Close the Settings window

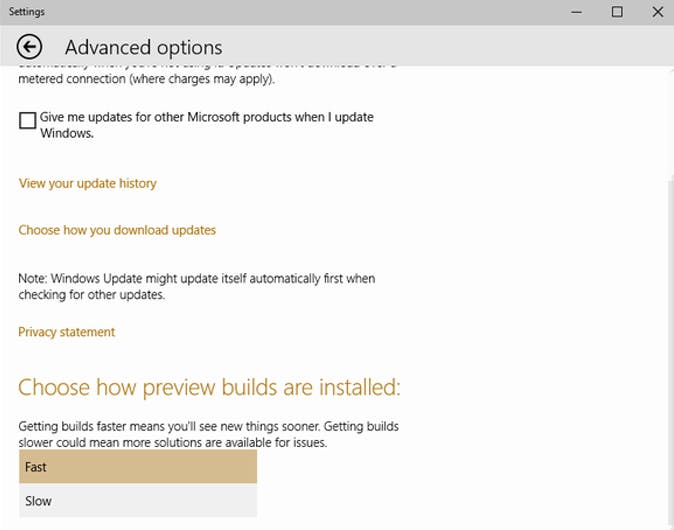654,12
